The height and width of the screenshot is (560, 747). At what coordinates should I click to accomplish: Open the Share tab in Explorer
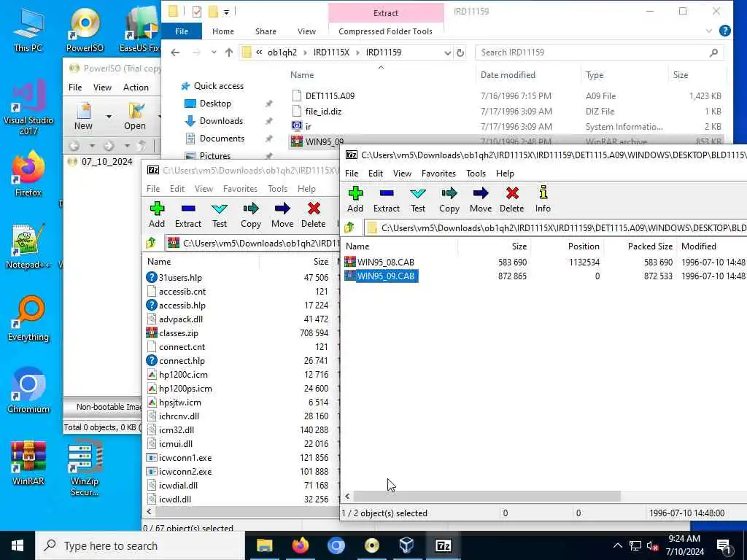click(266, 31)
